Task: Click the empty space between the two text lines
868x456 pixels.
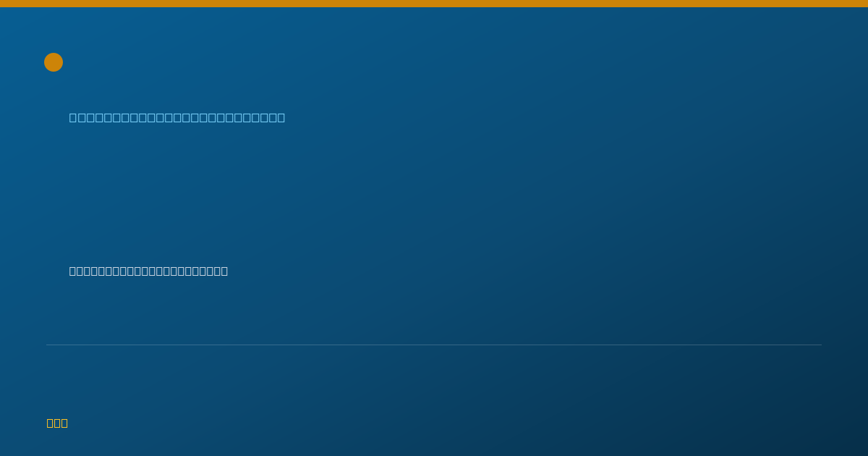Action: click(x=289, y=195)
